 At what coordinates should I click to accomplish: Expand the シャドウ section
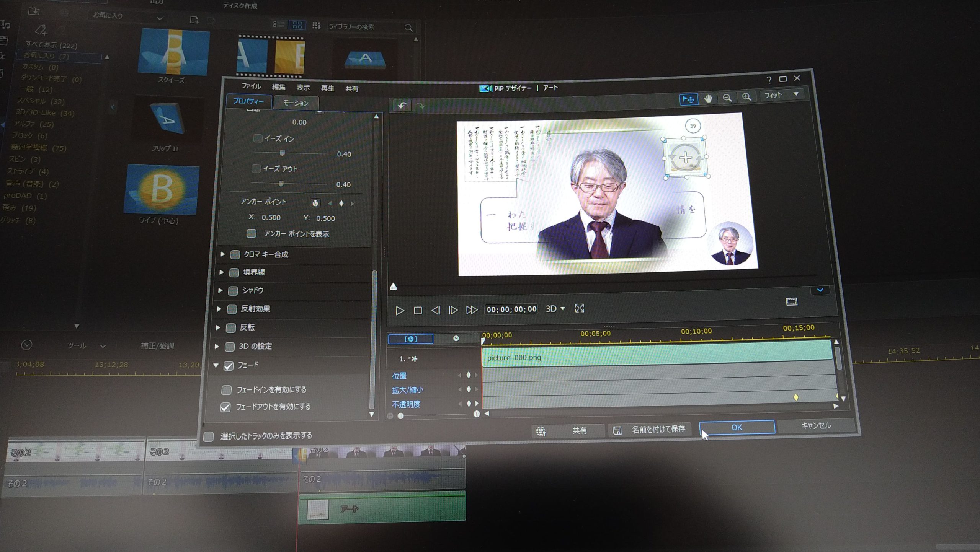click(220, 290)
